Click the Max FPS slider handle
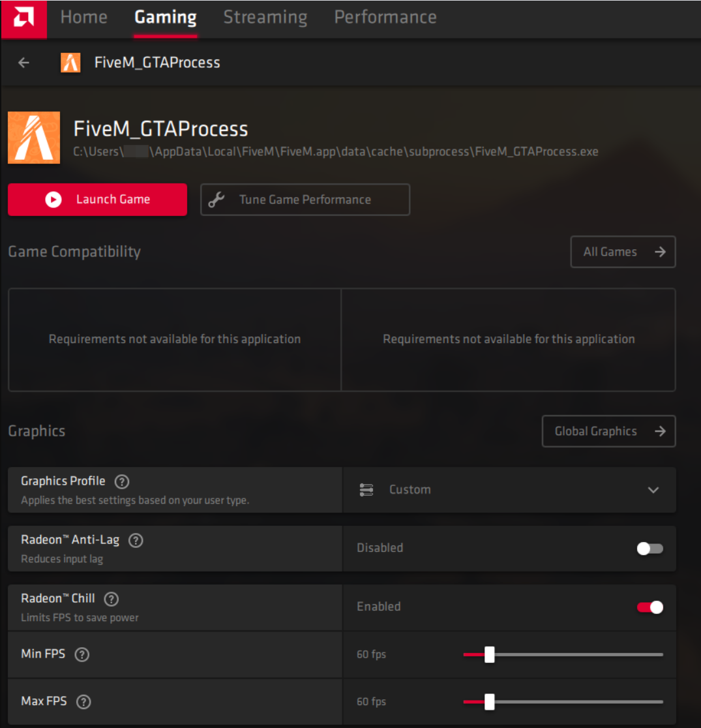Image resolution: width=701 pixels, height=728 pixels. pyautogui.click(x=490, y=702)
